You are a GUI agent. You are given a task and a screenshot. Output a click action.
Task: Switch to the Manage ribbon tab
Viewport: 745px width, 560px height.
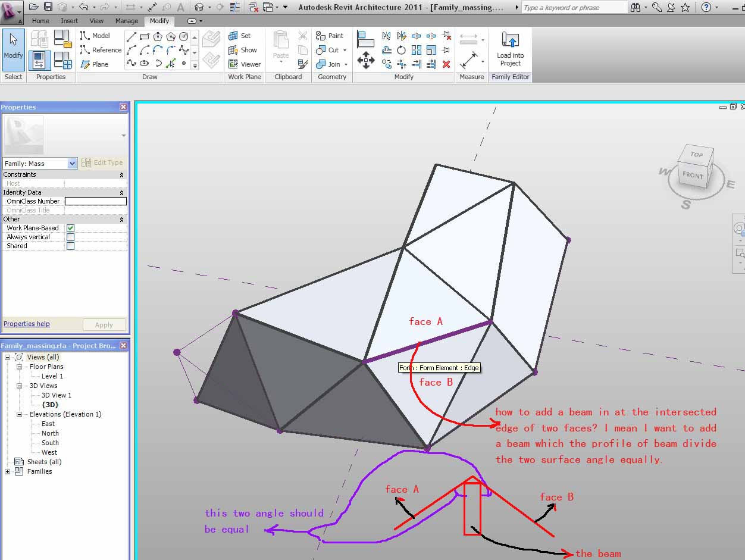(126, 21)
